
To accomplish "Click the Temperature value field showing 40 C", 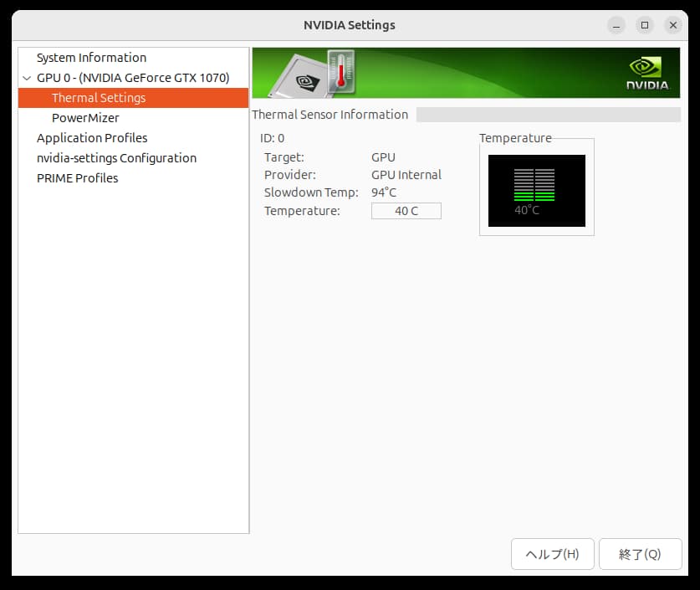I will (406, 211).
